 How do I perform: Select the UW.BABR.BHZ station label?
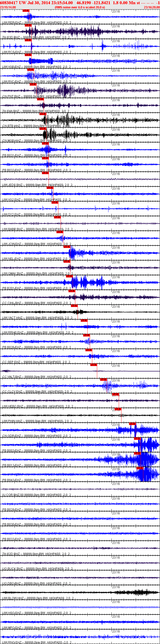[38, 229]
